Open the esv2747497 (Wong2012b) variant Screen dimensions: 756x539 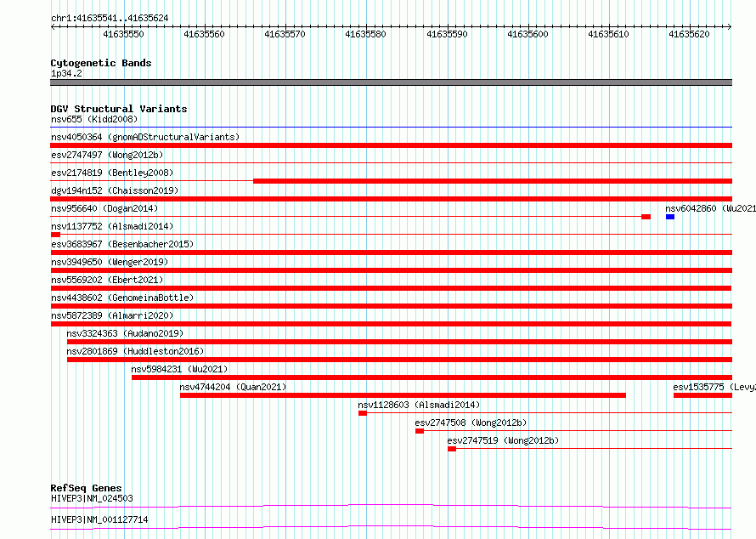click(107, 155)
